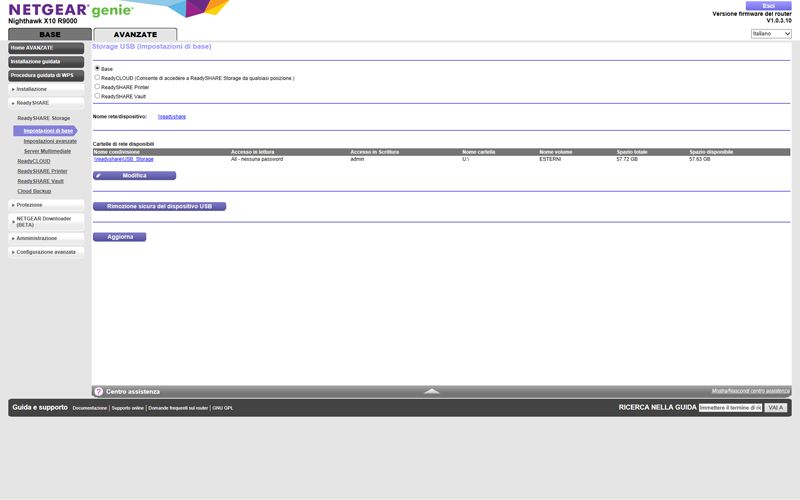Click the 'Accesso in Scrittura' column header
The width and height of the screenshot is (800, 500).
[x=374, y=152]
